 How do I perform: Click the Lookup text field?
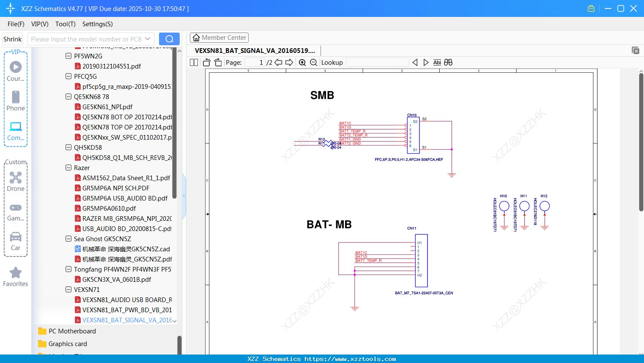tap(377, 63)
